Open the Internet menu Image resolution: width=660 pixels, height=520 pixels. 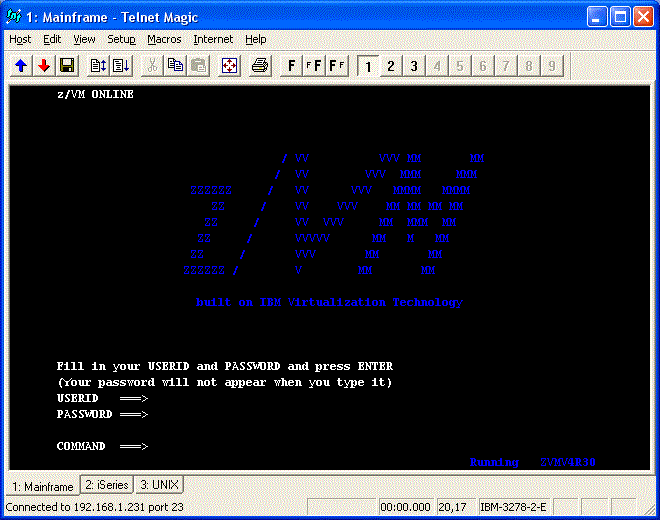click(x=213, y=40)
